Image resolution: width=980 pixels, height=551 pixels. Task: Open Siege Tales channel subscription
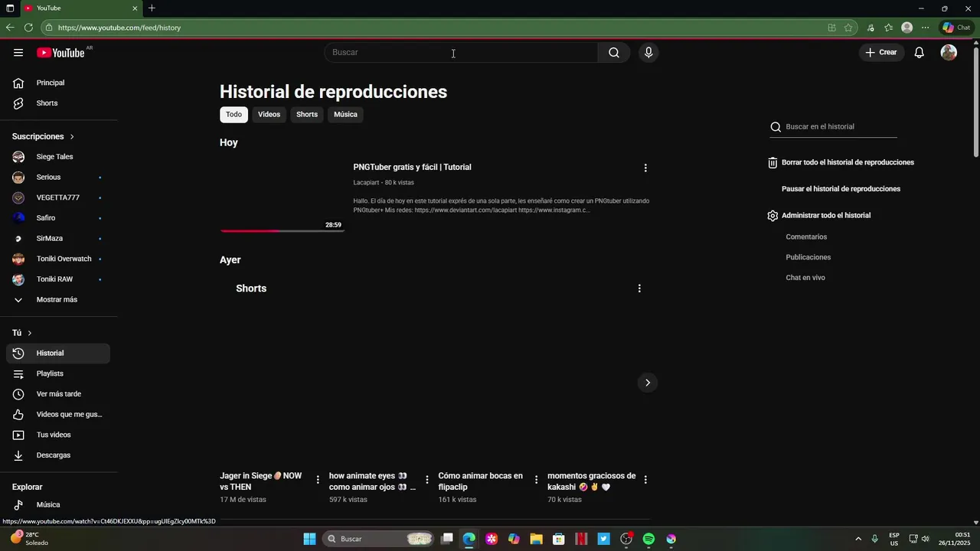point(58,157)
